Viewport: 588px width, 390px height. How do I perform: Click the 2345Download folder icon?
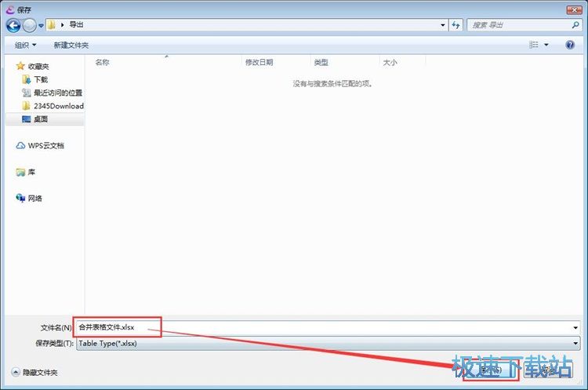(26, 106)
